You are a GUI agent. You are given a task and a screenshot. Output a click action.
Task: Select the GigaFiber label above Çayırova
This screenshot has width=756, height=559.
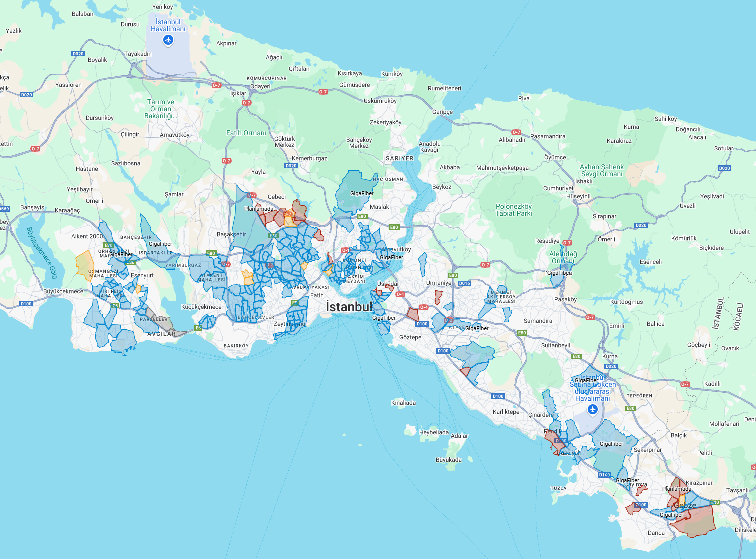point(627,480)
